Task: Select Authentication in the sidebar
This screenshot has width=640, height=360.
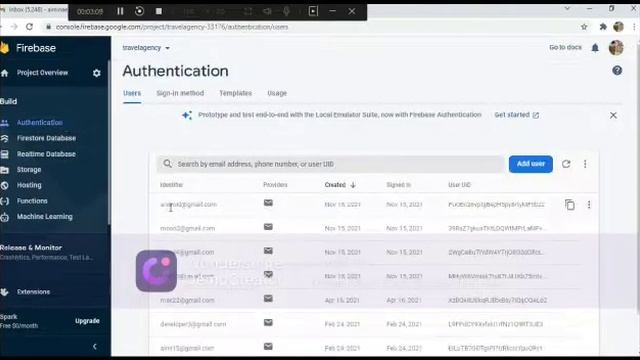Action: [x=40, y=122]
